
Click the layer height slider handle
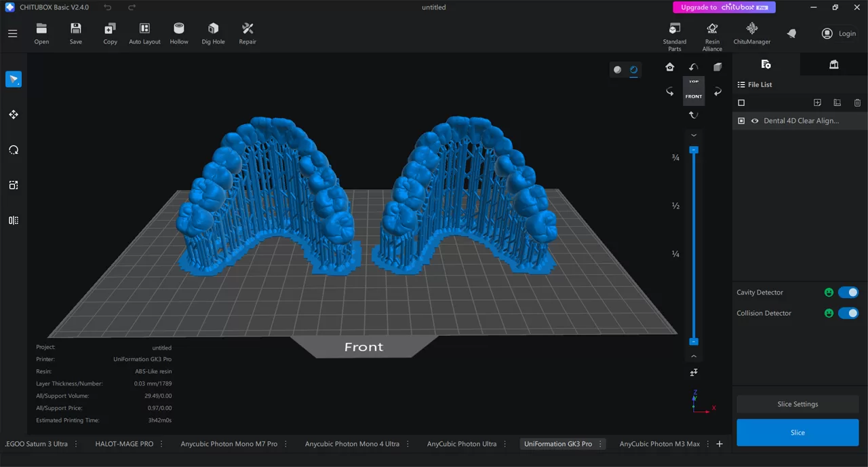(693, 150)
